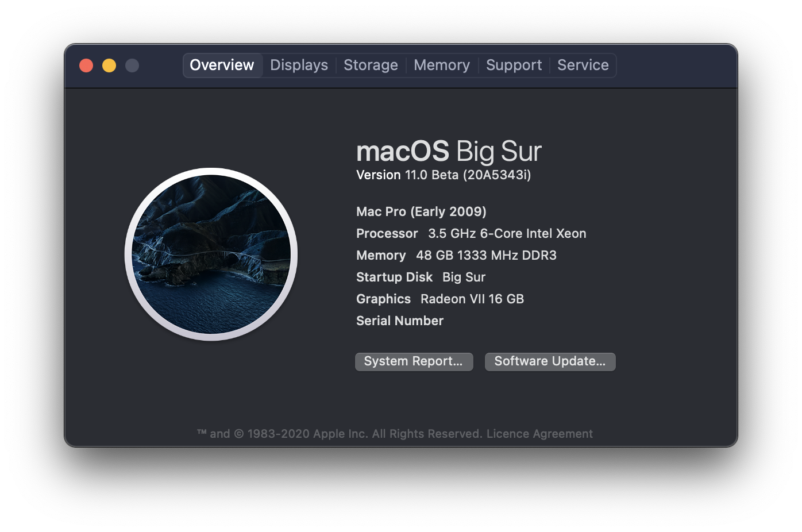Viewport: 802px width, 532px height.
Task: Click the System Report button
Action: point(414,361)
